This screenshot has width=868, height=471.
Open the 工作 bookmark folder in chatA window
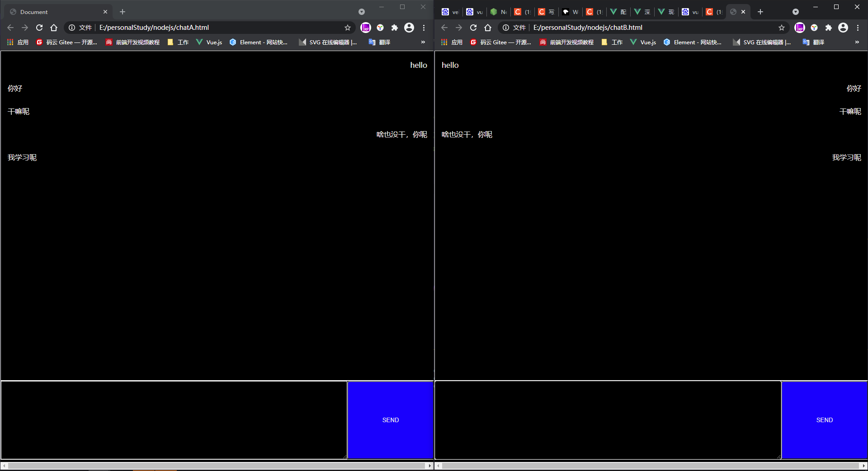(x=178, y=42)
